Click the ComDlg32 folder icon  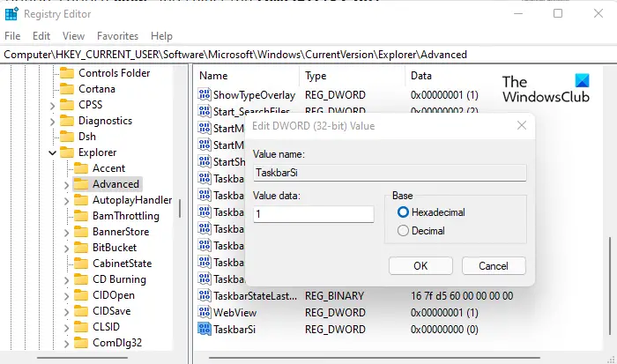(81, 343)
